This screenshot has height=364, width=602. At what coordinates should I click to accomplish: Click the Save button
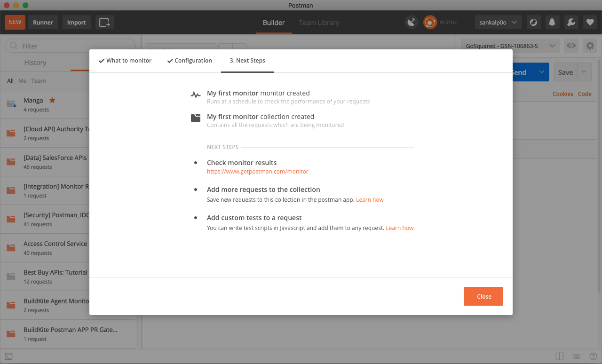565,72
